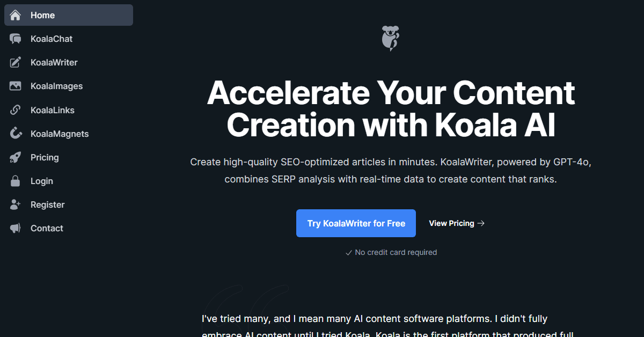Screen dimensions: 644x337
Task: Select the KoalaWriter pencil icon
Action: tap(14, 62)
